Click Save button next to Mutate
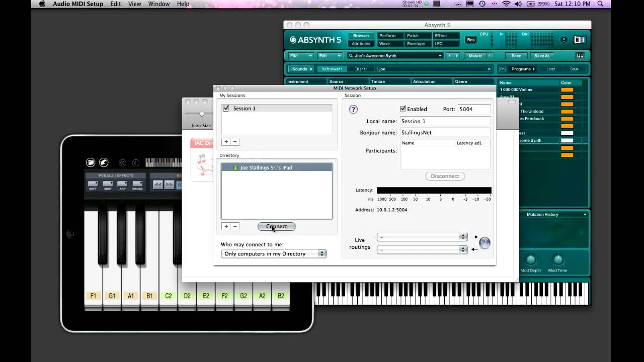644x362 pixels. (516, 56)
